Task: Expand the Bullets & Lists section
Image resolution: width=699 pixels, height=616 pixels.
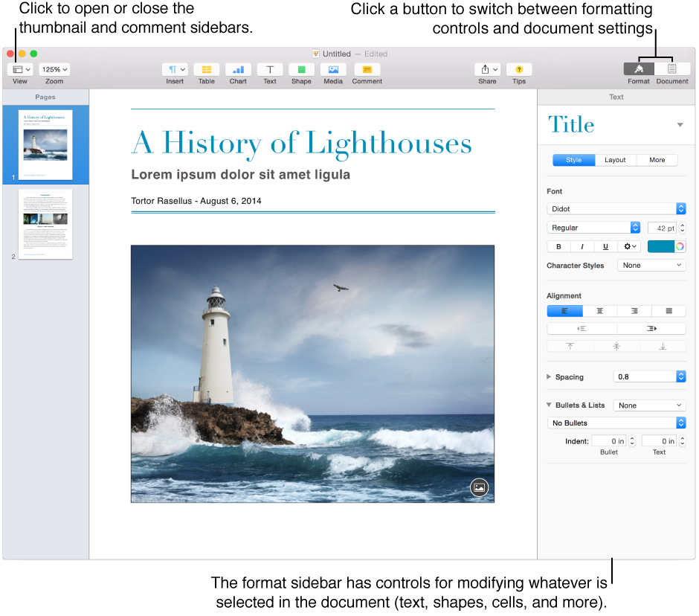Action: point(548,405)
